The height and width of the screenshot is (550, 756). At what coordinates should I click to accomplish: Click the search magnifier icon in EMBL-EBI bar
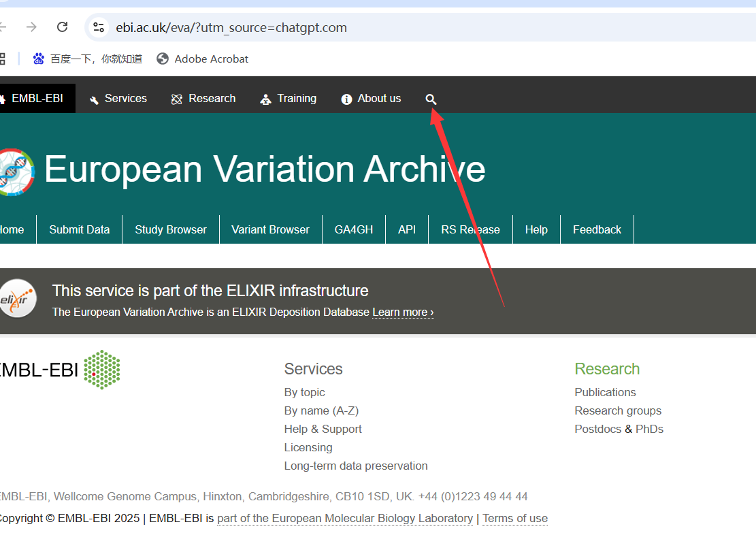(x=431, y=99)
